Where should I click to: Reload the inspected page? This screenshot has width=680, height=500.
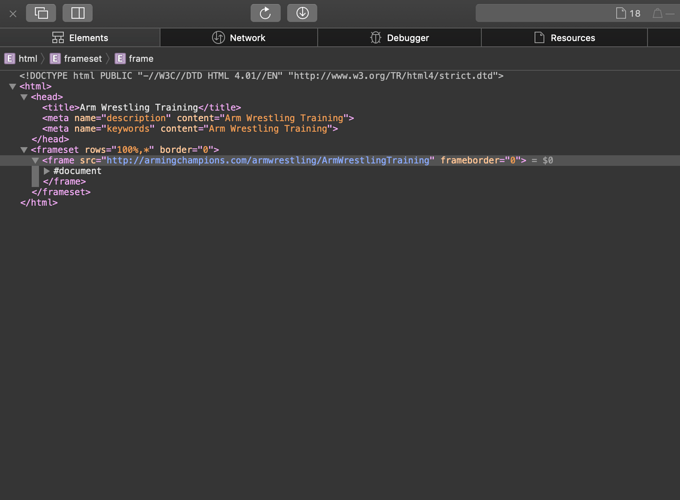265,13
